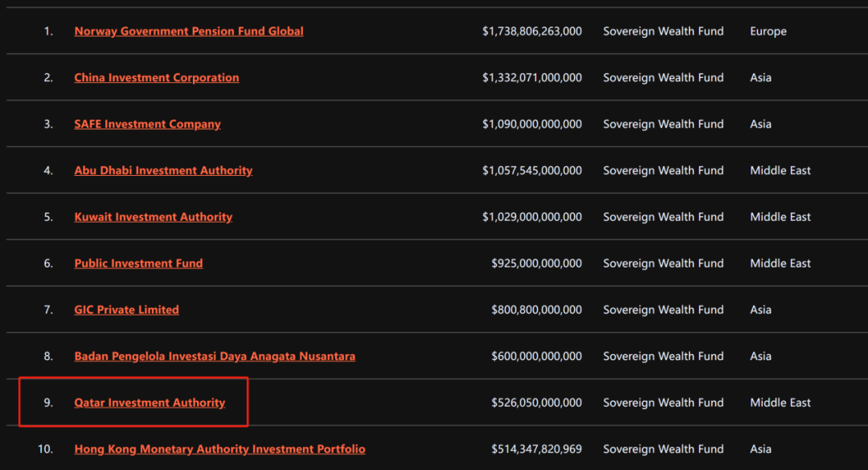The height and width of the screenshot is (470, 868).
Task: Select the asset value $800,800,000,000
Action: 536,310
